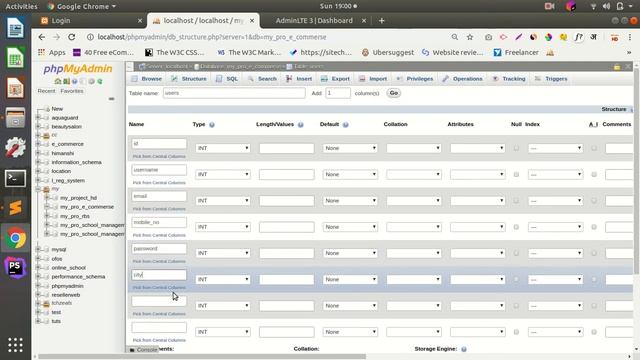Show applications grid in the dock

[15, 345]
